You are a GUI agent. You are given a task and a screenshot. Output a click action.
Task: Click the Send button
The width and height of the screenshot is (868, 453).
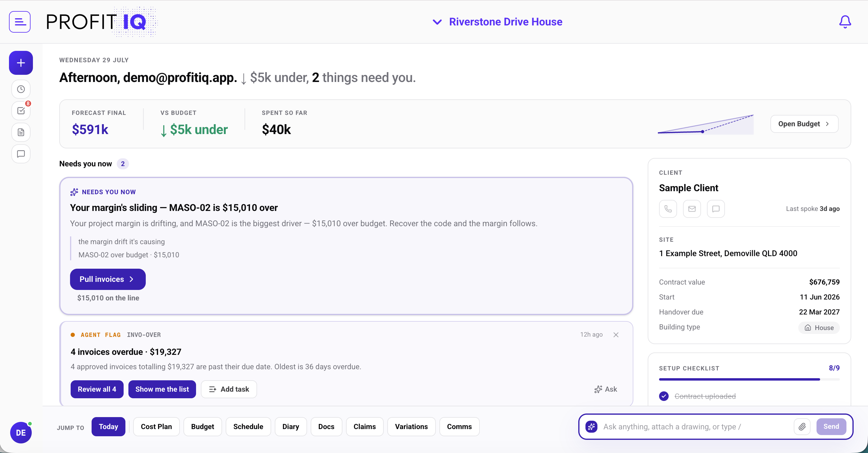[x=831, y=427]
